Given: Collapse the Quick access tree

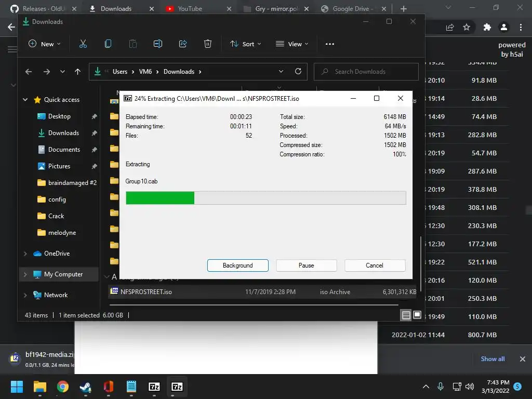Looking at the screenshot, I should click(25, 99).
